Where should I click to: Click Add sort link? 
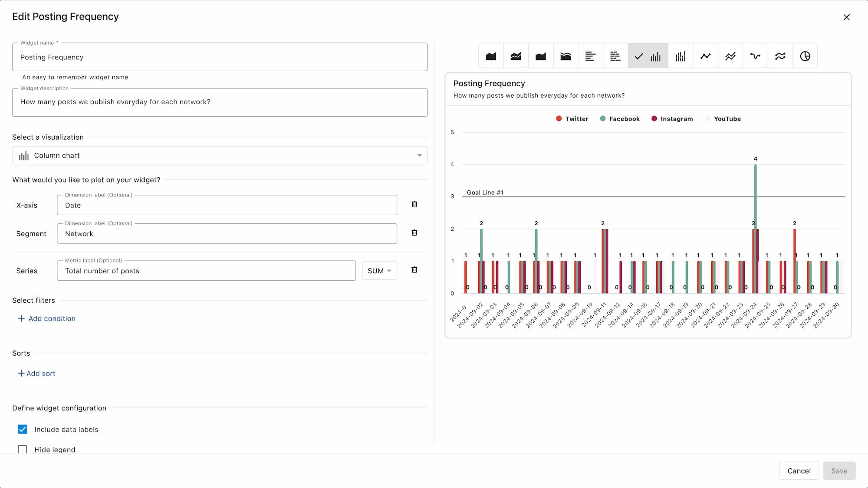pos(36,373)
